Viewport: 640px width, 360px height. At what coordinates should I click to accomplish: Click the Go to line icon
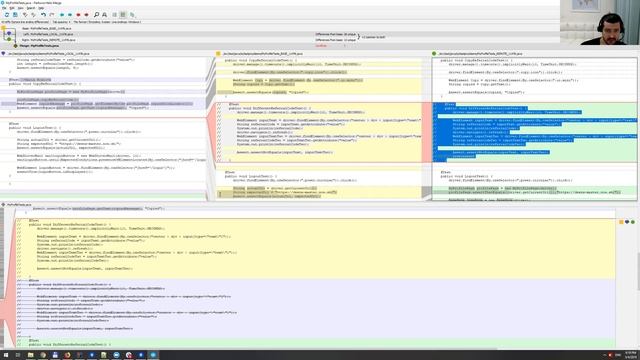pos(104,15)
